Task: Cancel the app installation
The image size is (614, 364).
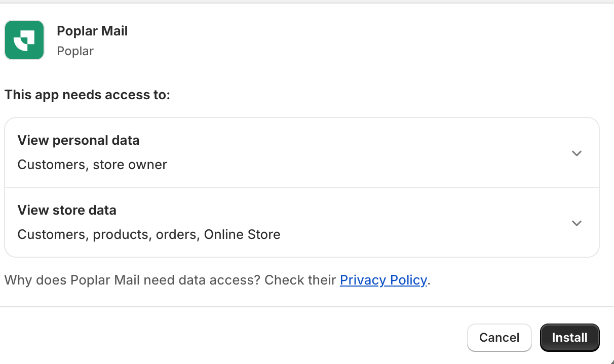Action: pyautogui.click(x=499, y=338)
